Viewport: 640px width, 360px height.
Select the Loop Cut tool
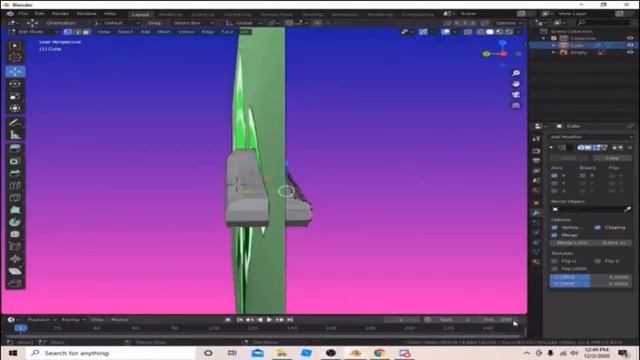click(15, 186)
